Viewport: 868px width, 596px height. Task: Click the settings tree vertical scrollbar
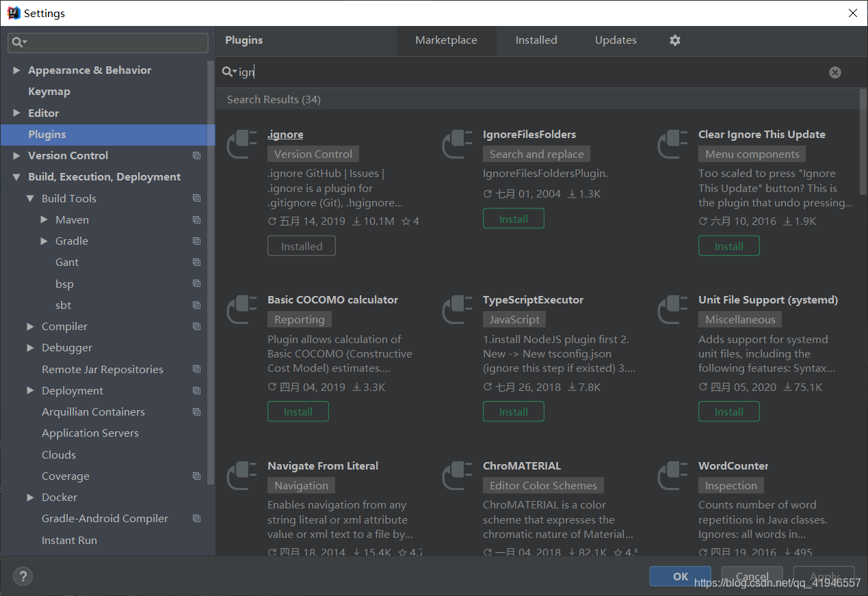point(212,273)
